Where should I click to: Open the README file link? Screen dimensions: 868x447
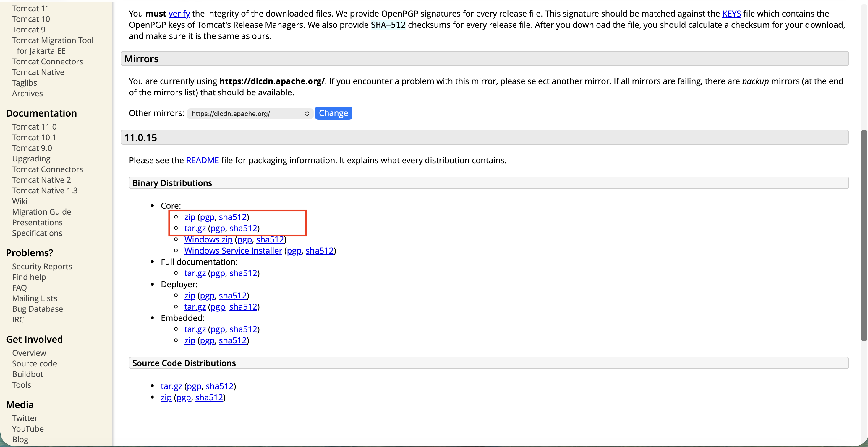[x=202, y=160]
